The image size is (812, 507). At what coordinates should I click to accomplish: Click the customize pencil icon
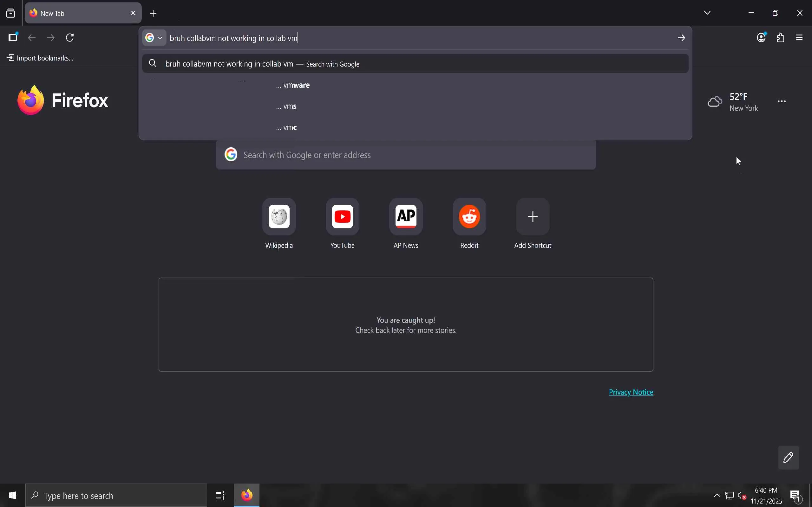pos(789,457)
